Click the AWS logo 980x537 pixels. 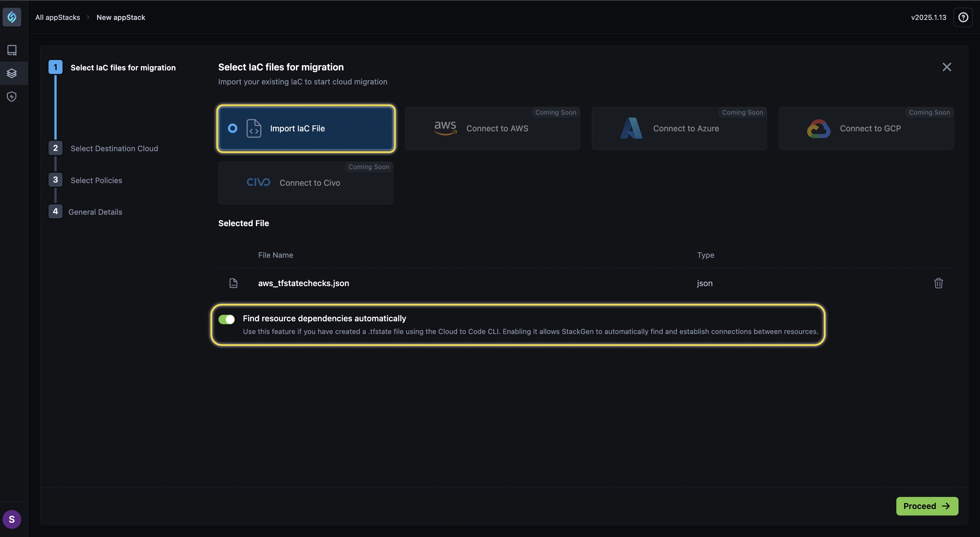pos(445,128)
